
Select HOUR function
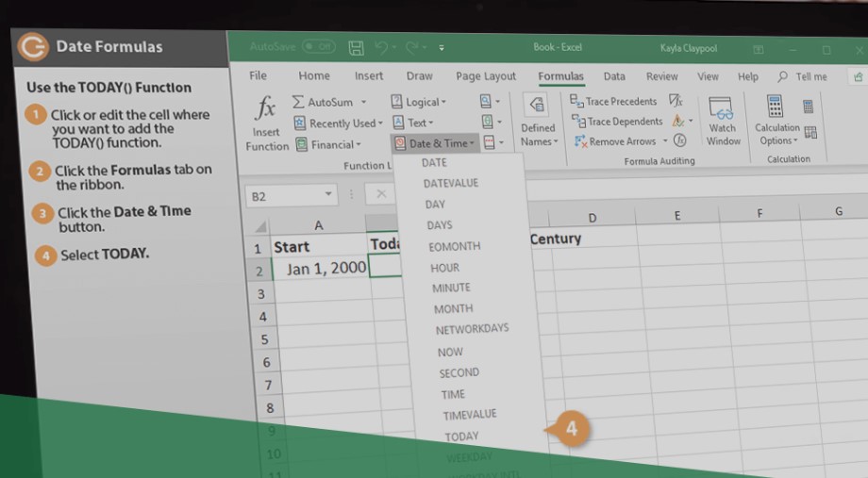coord(445,268)
